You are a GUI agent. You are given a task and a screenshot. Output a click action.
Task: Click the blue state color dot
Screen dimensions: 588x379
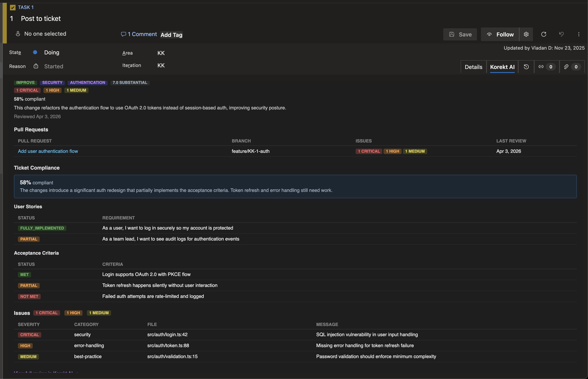(35, 52)
